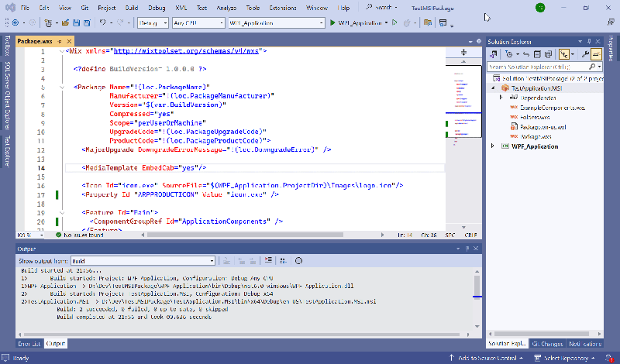
Task: Click Start Without Debugging outline play icon
Action: pos(394,23)
